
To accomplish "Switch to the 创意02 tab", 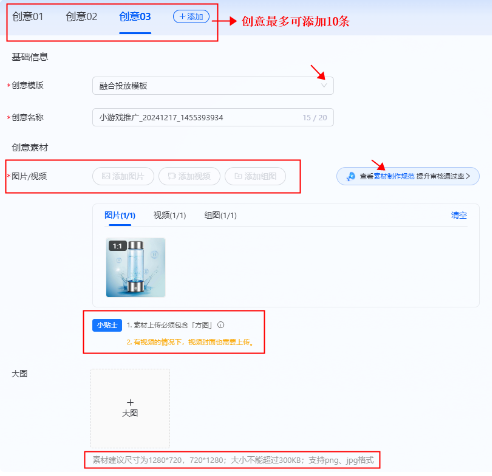I will pos(82,17).
